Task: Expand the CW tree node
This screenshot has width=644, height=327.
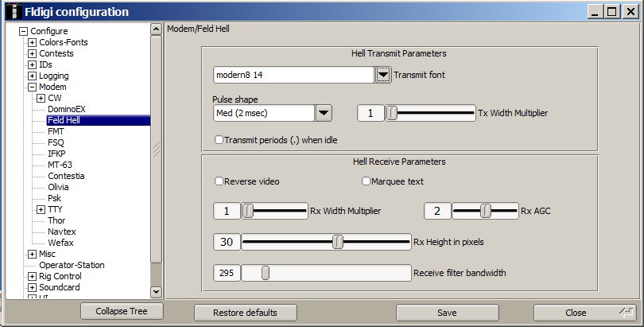Action: (x=41, y=98)
